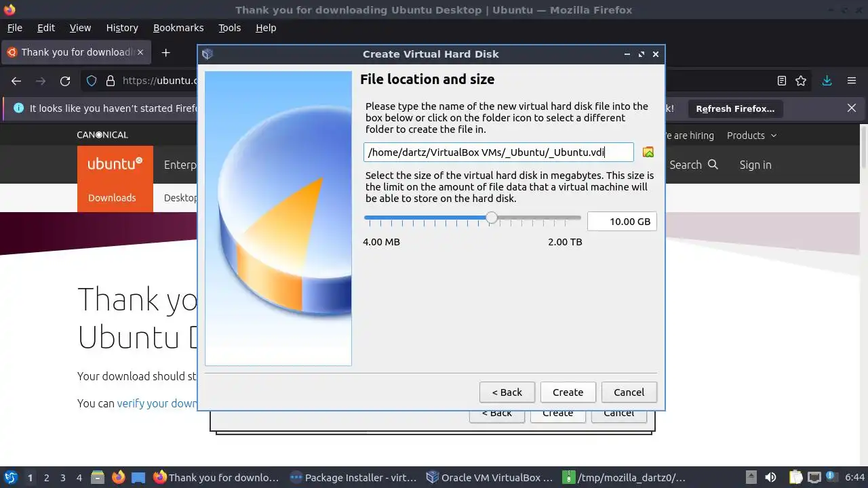Open the Tools menu in Firefox
The height and width of the screenshot is (488, 868).
click(229, 28)
